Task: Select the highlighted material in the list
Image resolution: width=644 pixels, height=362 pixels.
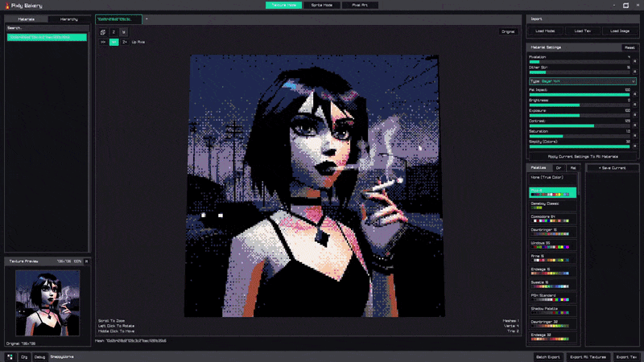Action: [47, 37]
